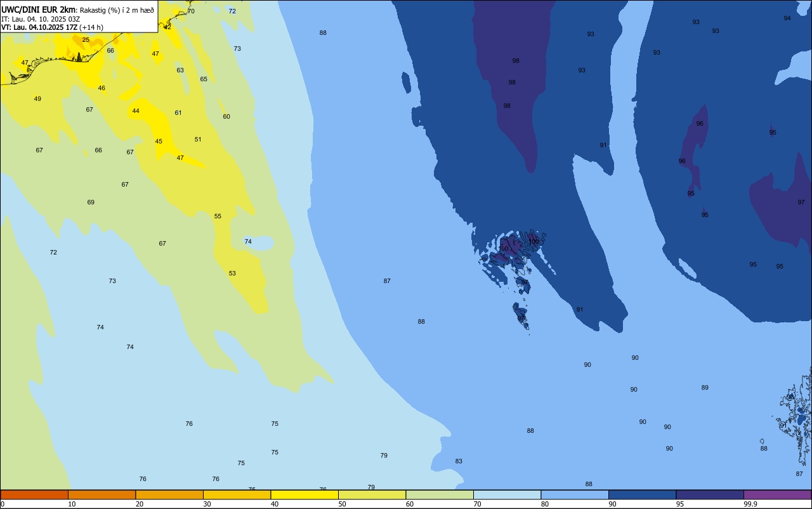Image resolution: width=812 pixels, height=509 pixels.
Task: Select the 90–95 dark blue legend swatch
Action: click(x=642, y=494)
